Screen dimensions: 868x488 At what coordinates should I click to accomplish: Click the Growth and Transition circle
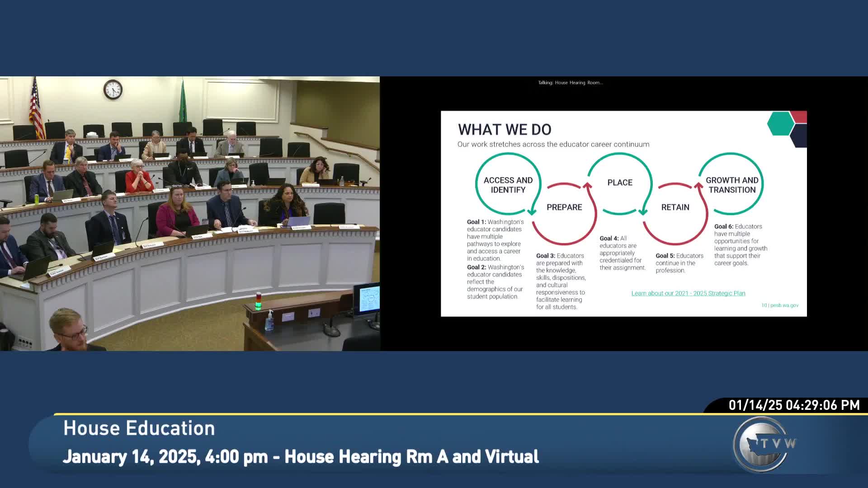click(x=731, y=185)
